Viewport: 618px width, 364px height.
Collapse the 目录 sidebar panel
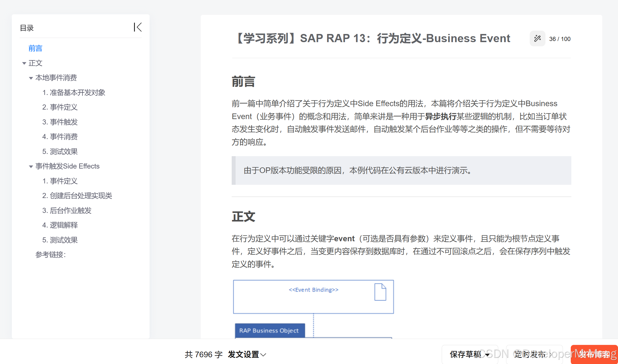click(x=137, y=27)
